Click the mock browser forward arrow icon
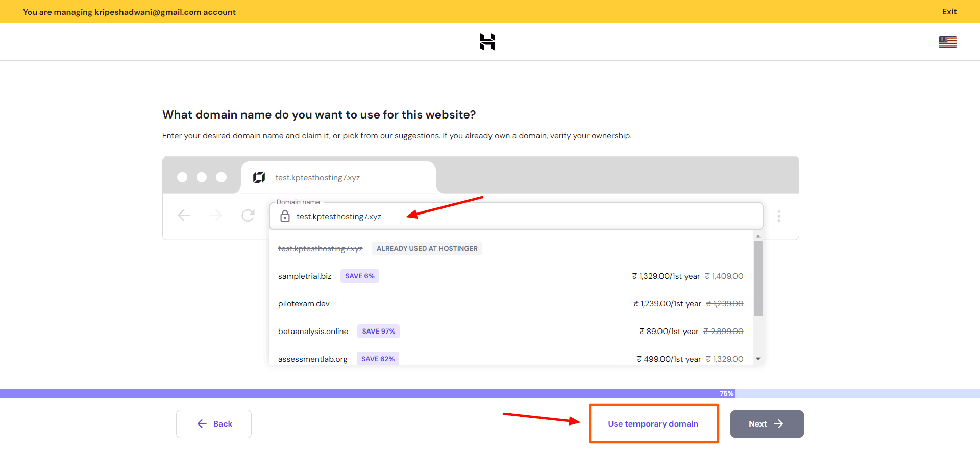 click(x=216, y=216)
